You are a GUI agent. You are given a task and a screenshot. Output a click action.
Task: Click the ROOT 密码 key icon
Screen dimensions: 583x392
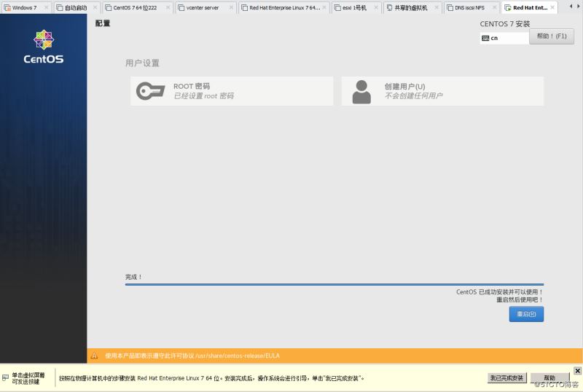[150, 91]
